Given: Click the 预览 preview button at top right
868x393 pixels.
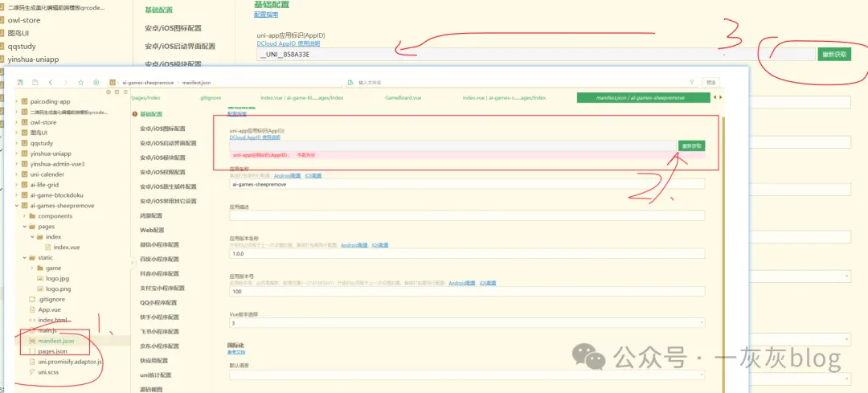Looking at the screenshot, I should click(x=710, y=82).
